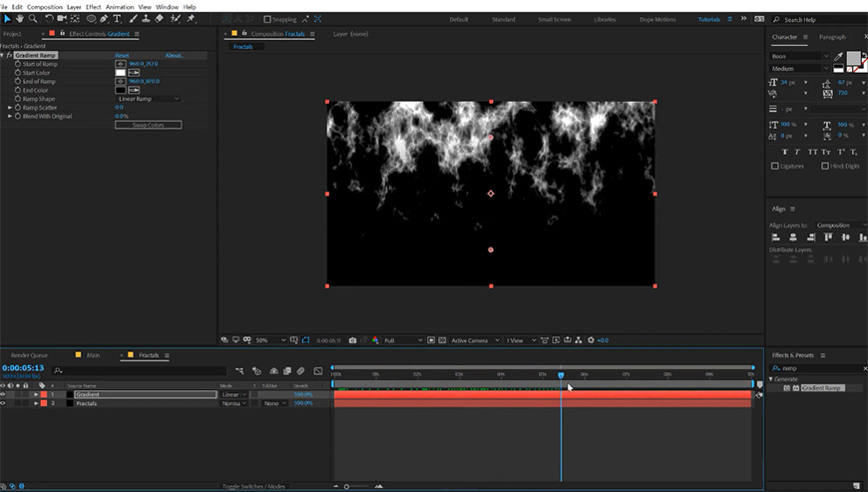
Task: Pick the Pen tool in toolbar
Action: (x=106, y=18)
